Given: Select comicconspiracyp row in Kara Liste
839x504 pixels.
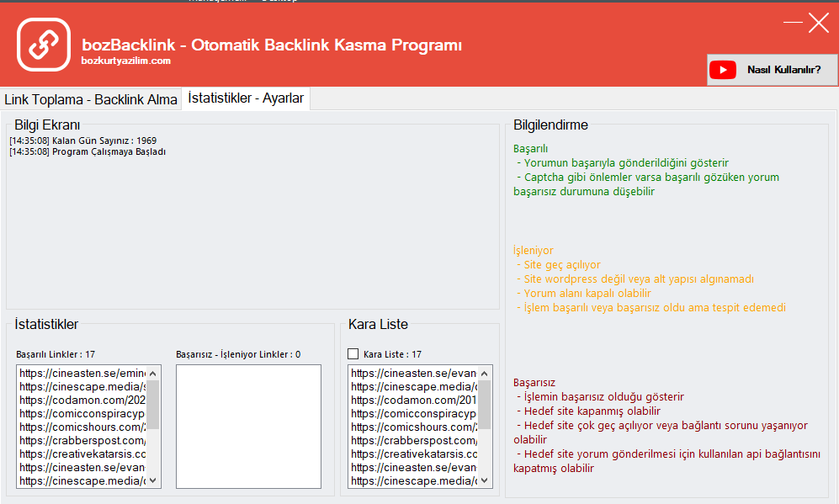Looking at the screenshot, I should point(414,414).
